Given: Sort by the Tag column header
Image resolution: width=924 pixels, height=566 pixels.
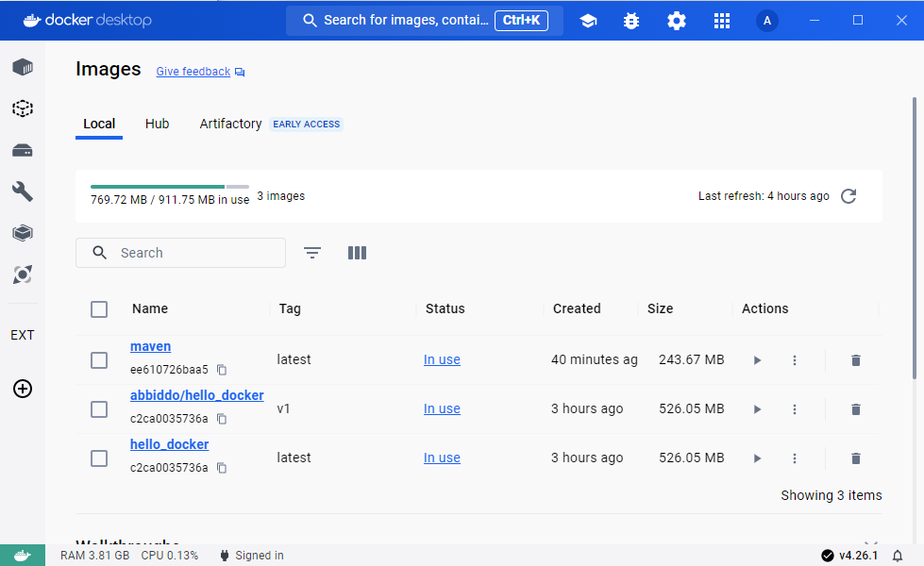Looking at the screenshot, I should click(290, 308).
